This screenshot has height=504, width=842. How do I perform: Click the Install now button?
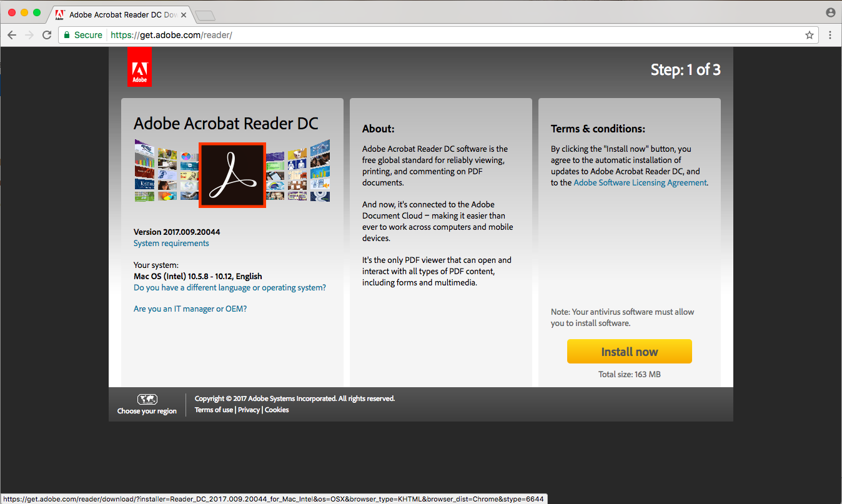[630, 352]
